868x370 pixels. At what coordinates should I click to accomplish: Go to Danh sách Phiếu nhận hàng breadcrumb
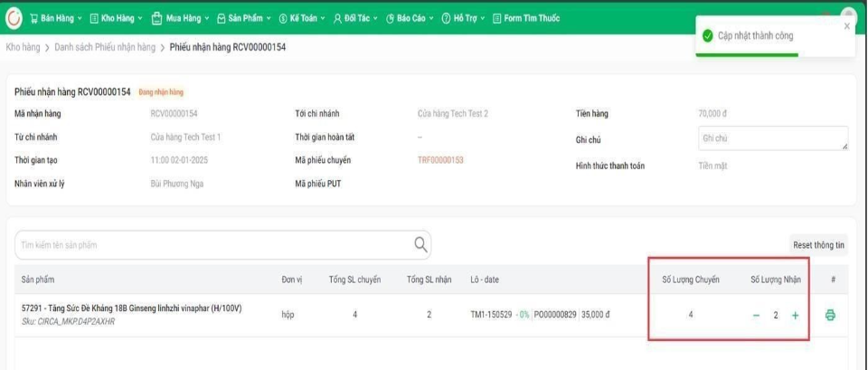pos(105,47)
